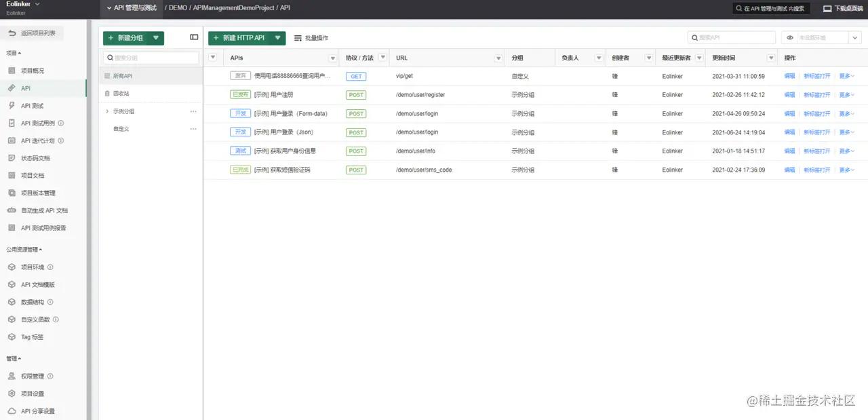Viewport: 868px width, 420px height.
Task: Open the URL column filter dropdown
Action: pyautogui.click(x=499, y=58)
